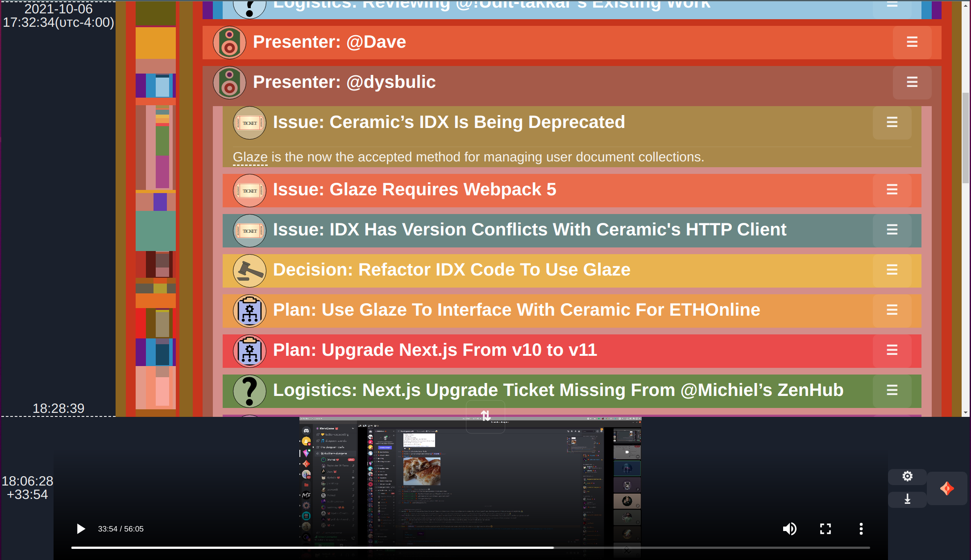
Task: Click the 18:28:39 end time label
Action: point(58,408)
